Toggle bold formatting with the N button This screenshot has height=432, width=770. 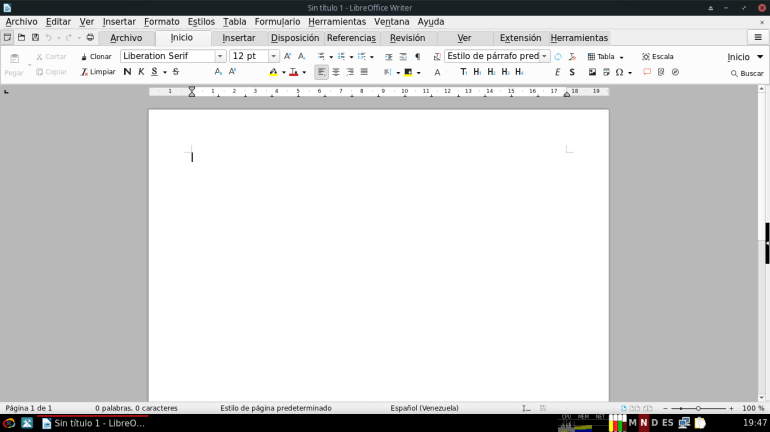pos(127,72)
